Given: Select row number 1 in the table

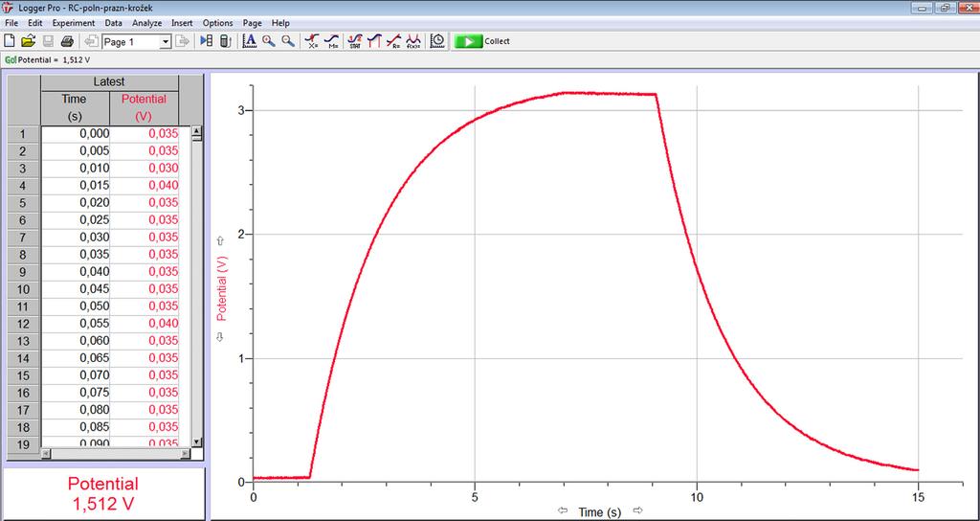Looking at the screenshot, I should pos(24,134).
